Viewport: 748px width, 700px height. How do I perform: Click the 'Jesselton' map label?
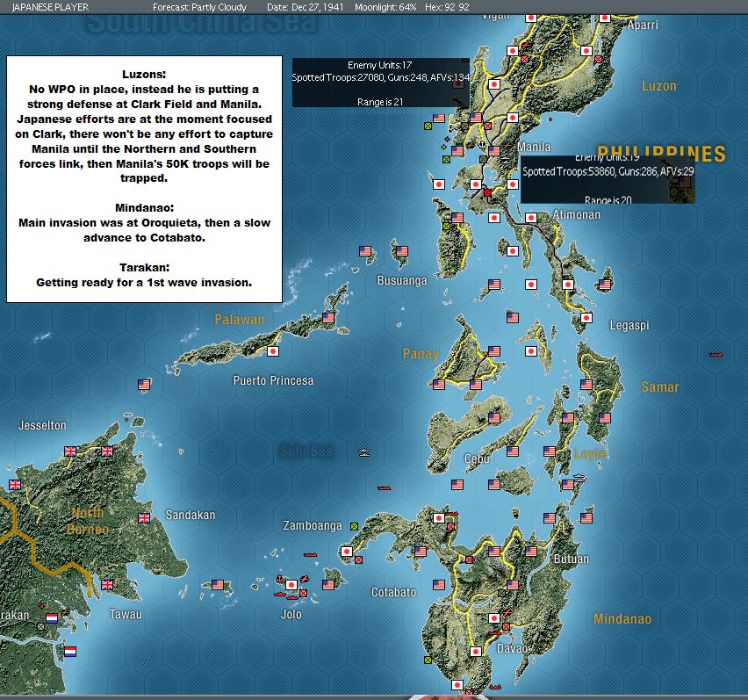tap(42, 425)
